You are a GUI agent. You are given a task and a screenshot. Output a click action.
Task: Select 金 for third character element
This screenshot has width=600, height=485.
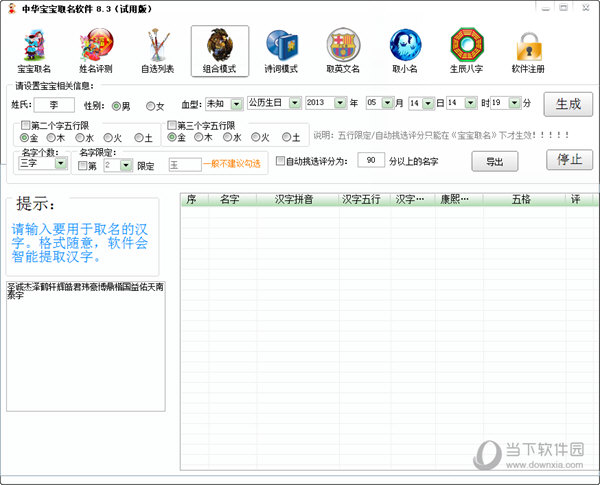pos(172,137)
